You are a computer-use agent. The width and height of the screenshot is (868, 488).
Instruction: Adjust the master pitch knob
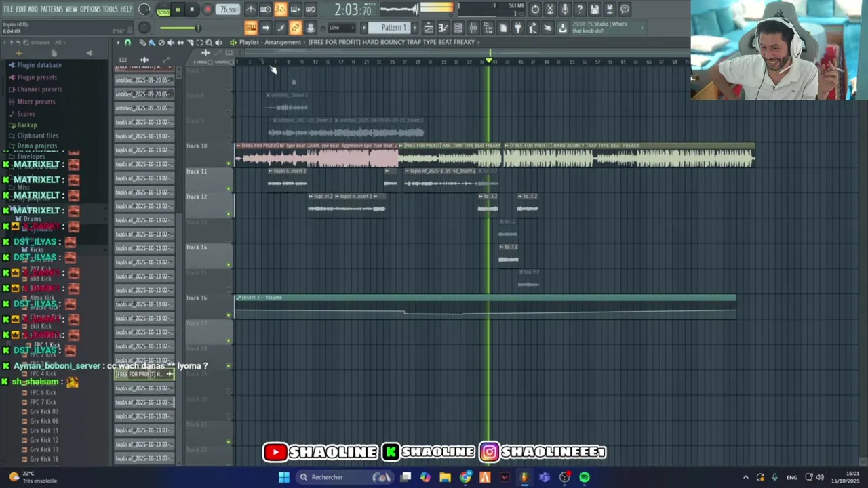(144, 28)
